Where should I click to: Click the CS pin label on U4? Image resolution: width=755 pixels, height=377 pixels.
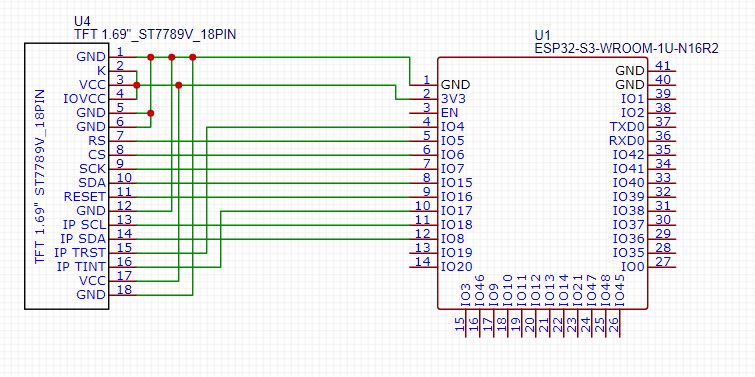point(97,155)
